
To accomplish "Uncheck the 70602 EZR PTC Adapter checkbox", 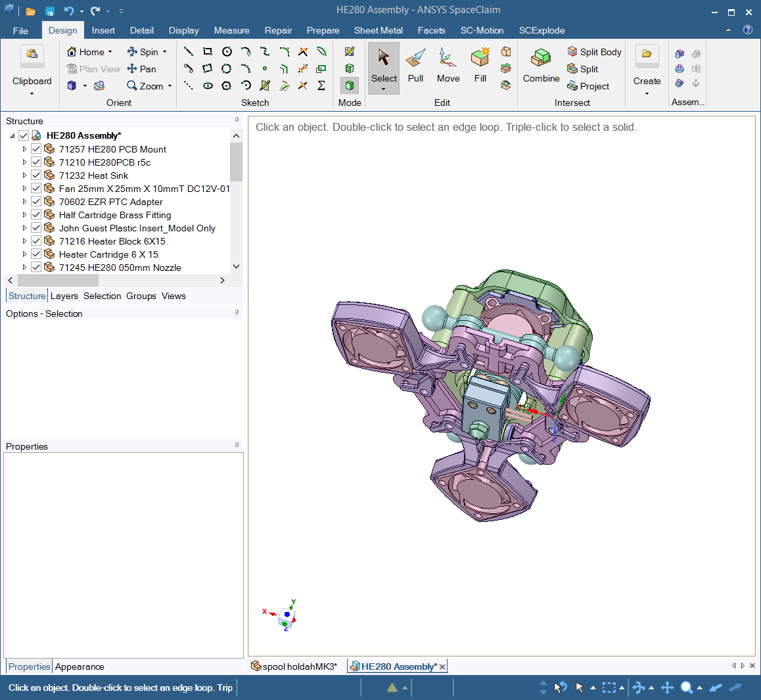I will pyautogui.click(x=36, y=202).
